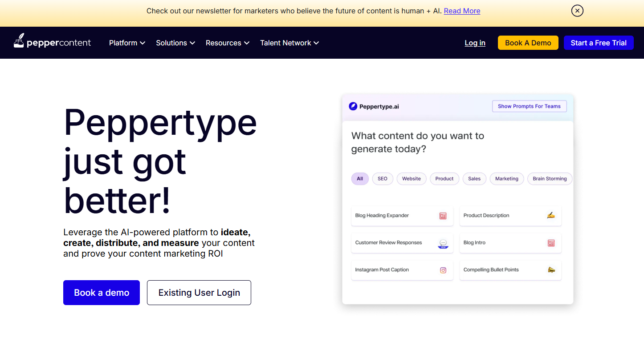Image resolution: width=644 pixels, height=338 pixels.
Task: Open the Solutions dropdown menu
Action: click(175, 43)
